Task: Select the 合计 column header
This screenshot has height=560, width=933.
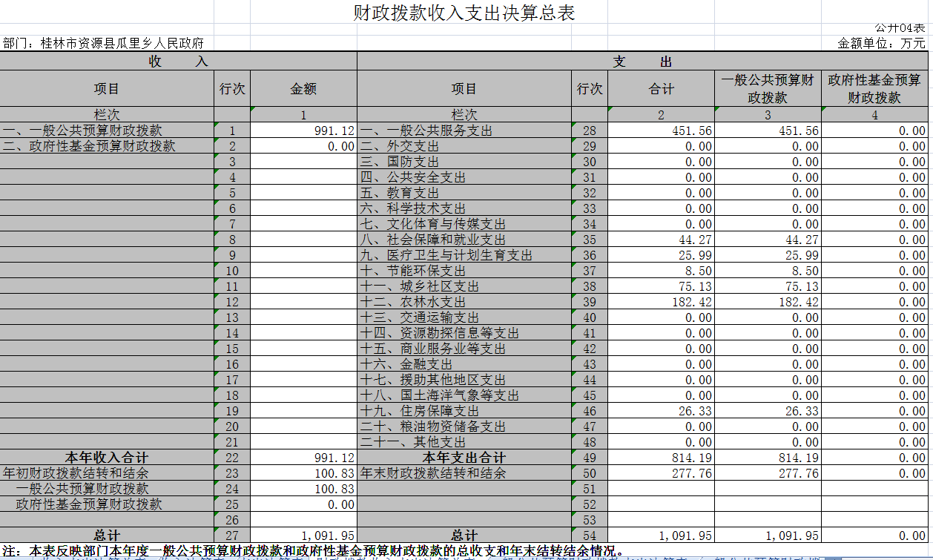Action: (661, 89)
